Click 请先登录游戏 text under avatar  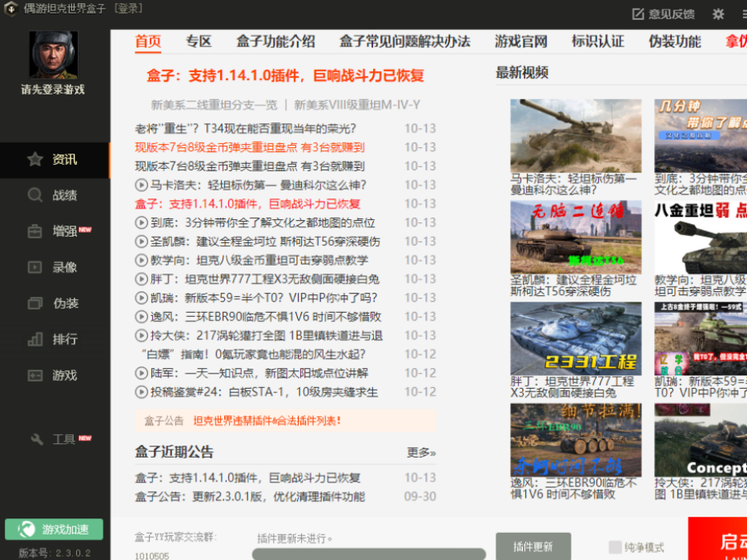53,90
